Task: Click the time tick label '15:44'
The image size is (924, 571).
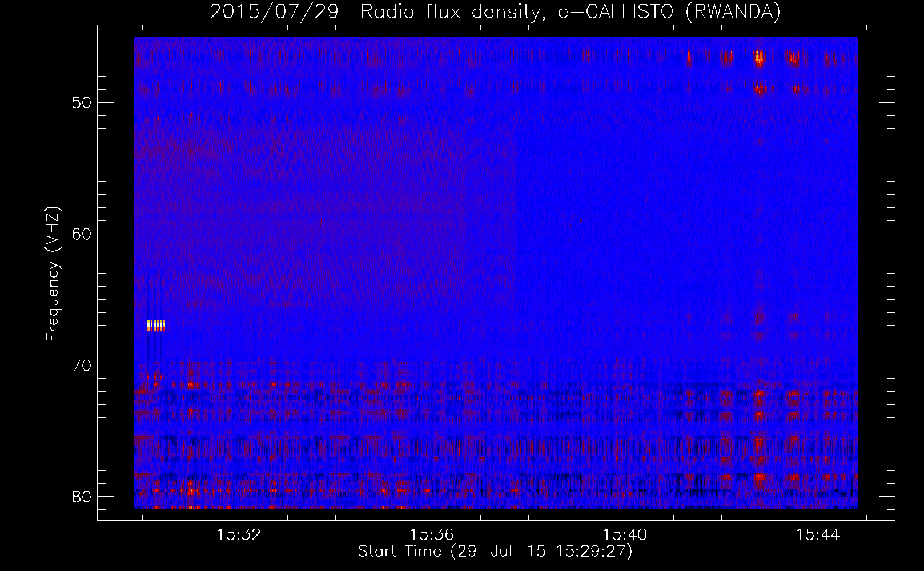Action: click(x=818, y=534)
